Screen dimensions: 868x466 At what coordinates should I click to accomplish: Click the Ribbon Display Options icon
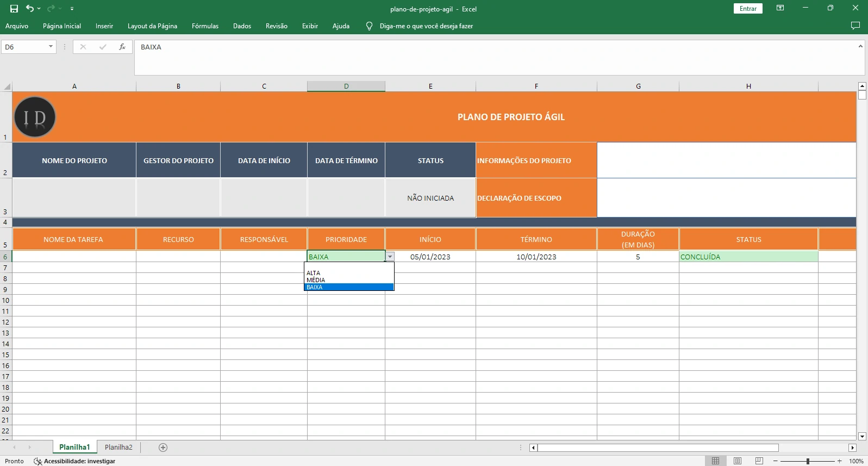(780, 8)
